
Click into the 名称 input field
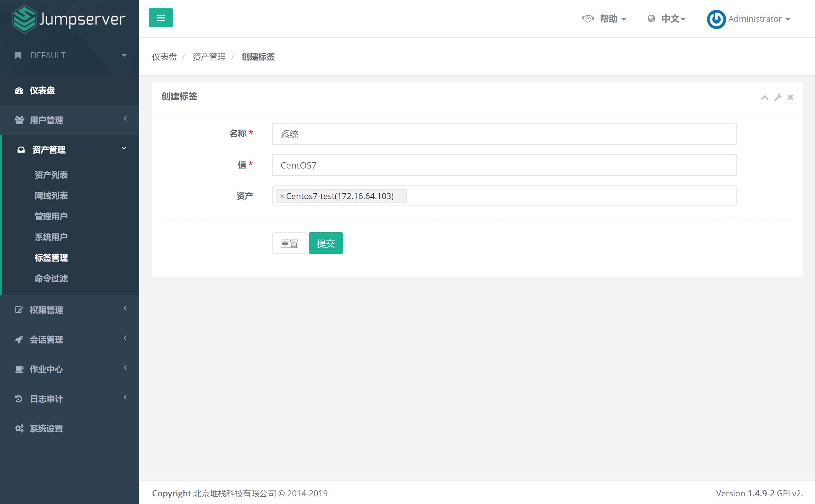504,134
